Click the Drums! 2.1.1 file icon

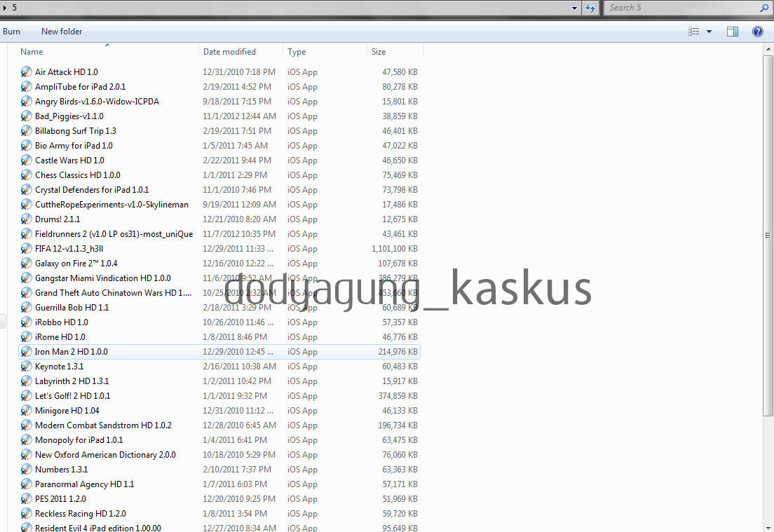pos(26,219)
